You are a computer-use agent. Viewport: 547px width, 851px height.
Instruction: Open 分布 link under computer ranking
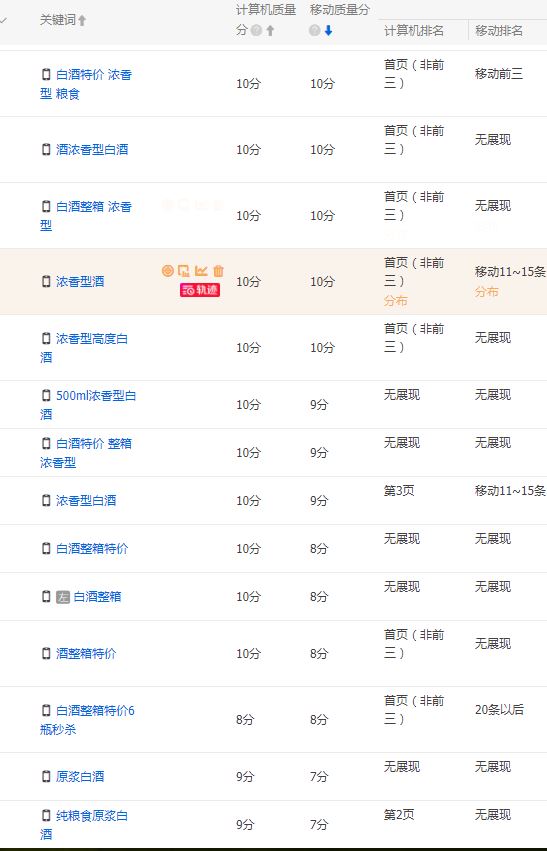point(396,300)
